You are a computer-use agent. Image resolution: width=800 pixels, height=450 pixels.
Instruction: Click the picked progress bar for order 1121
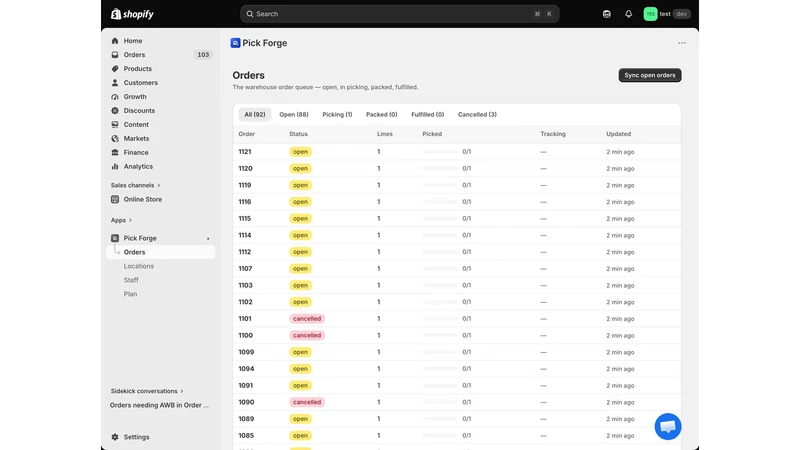click(x=440, y=152)
